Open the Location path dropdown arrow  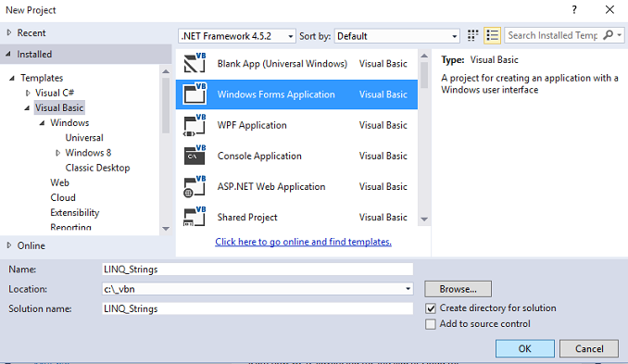pyautogui.click(x=408, y=289)
